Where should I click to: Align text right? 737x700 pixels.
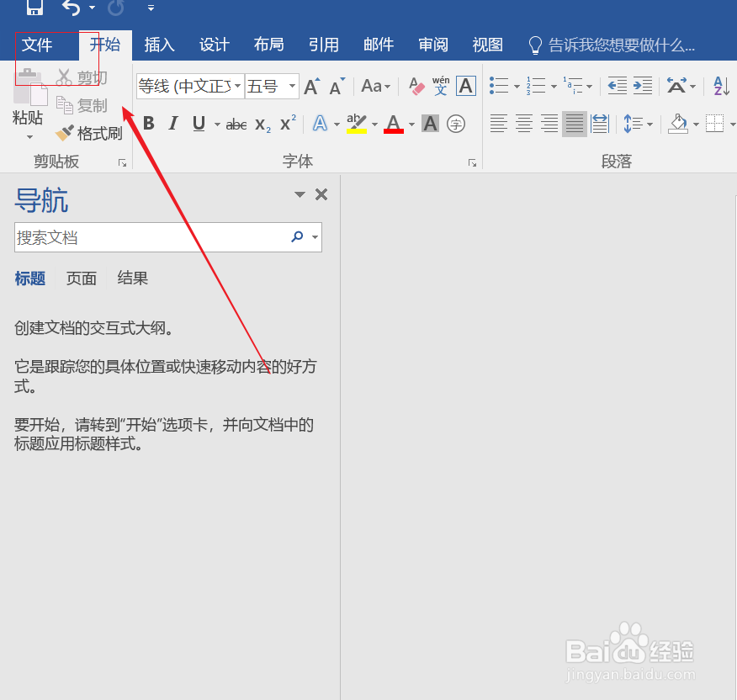pyautogui.click(x=549, y=124)
